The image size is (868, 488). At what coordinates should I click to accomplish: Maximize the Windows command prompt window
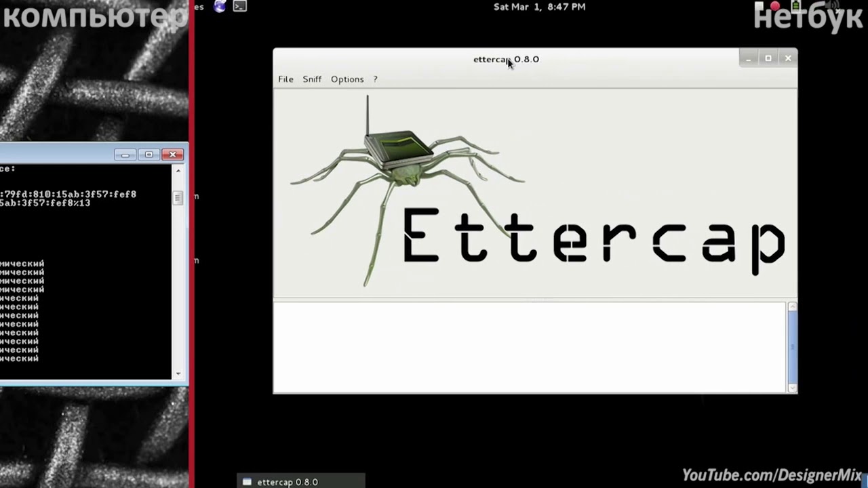pyautogui.click(x=149, y=155)
